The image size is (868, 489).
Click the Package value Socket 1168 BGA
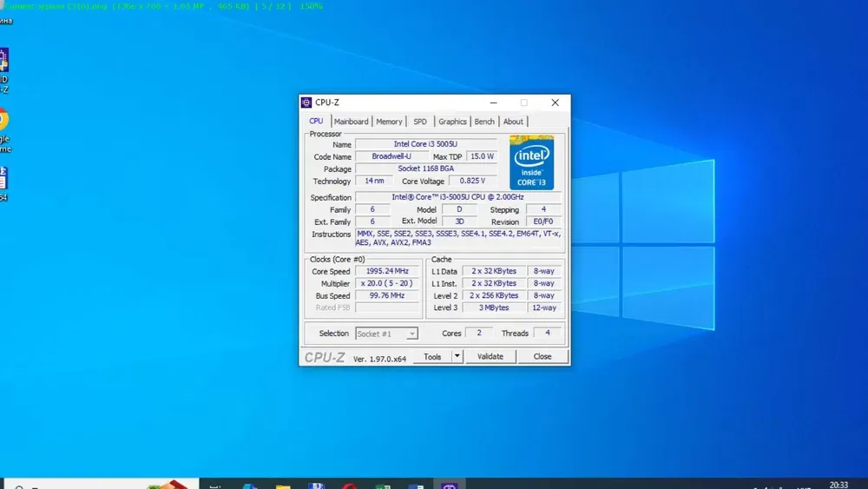[x=425, y=169]
